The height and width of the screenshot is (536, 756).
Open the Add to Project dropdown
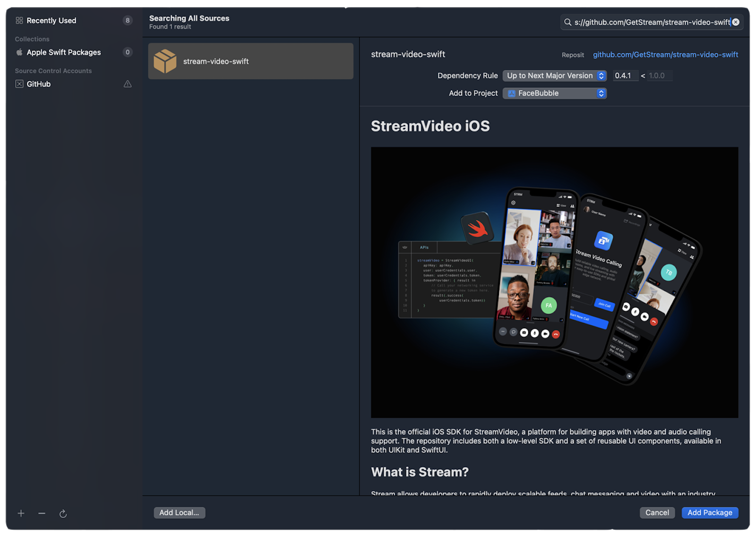pyautogui.click(x=554, y=93)
